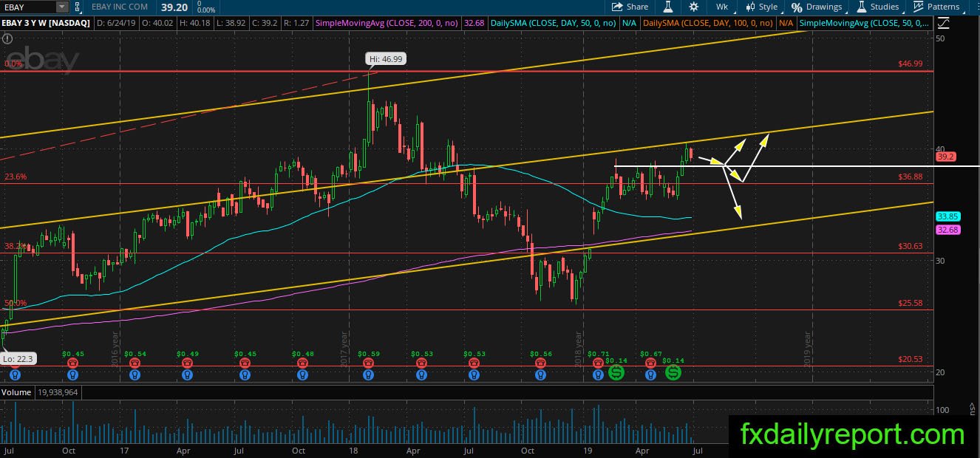The image size is (980, 458).
Task: Click the 23.6% Fibonacci percentage label
Action: point(16,177)
